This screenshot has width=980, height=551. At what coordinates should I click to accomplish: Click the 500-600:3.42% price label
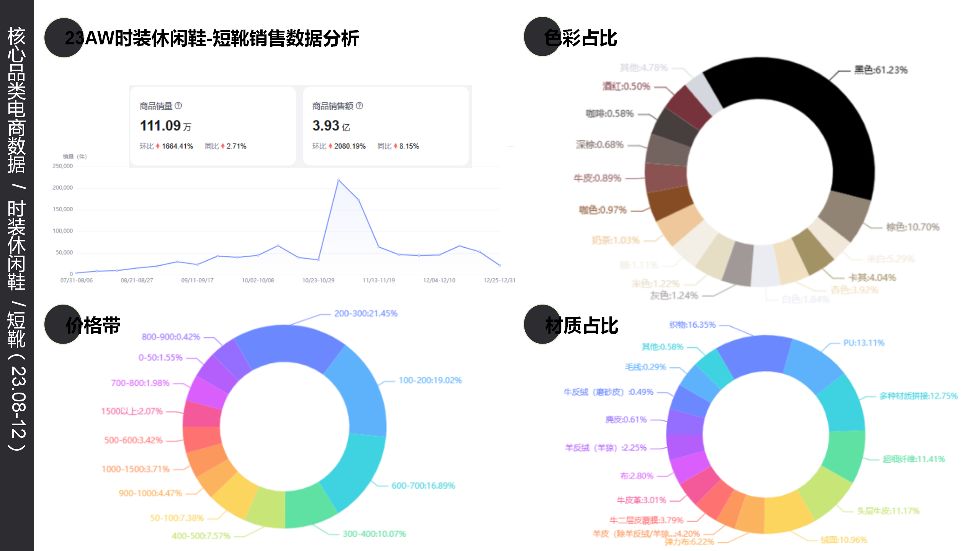coord(134,440)
